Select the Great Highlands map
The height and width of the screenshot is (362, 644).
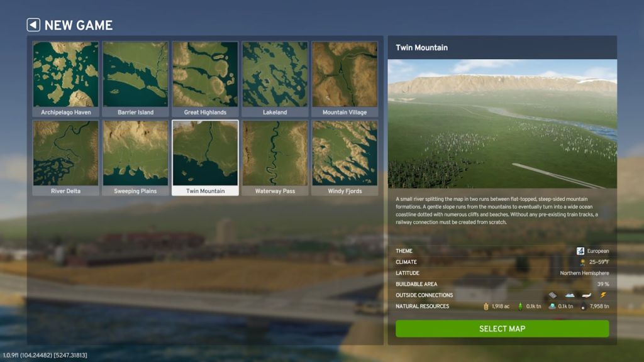coord(204,74)
